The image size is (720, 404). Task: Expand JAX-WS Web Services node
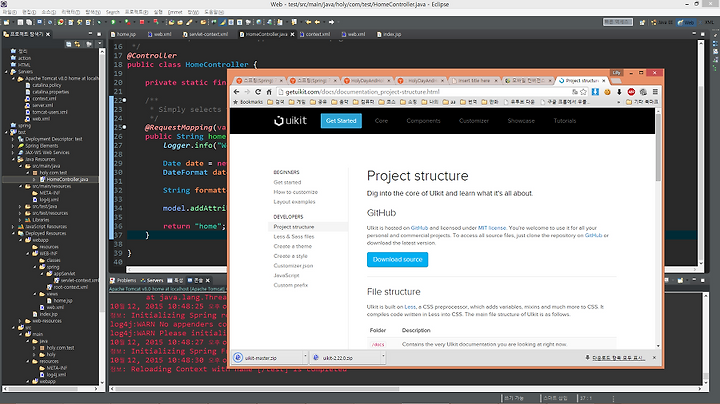13,152
